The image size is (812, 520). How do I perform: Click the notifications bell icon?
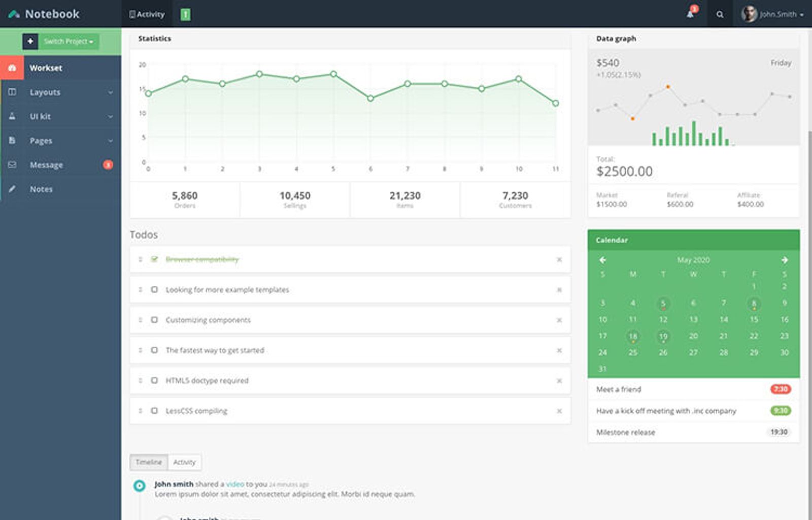tap(690, 14)
